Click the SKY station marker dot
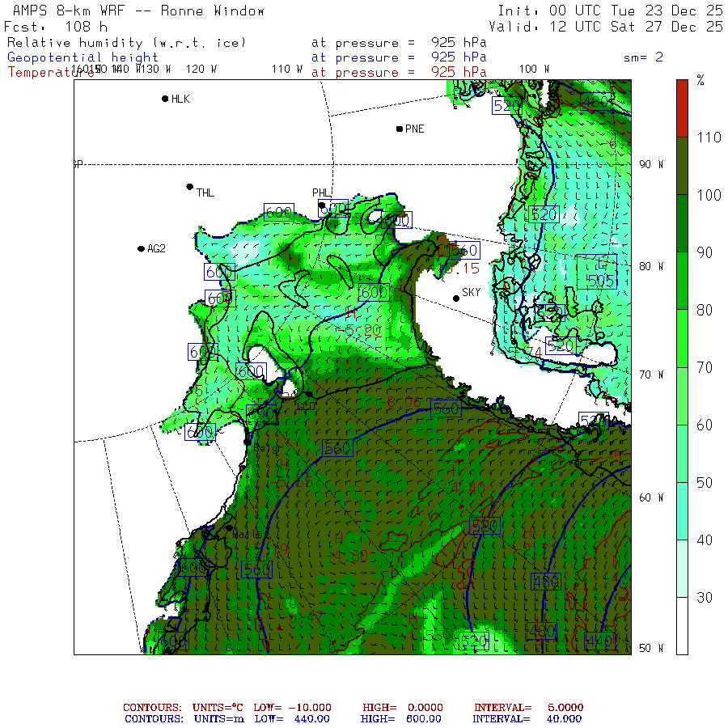Screen dimensions: 728x728 456,298
